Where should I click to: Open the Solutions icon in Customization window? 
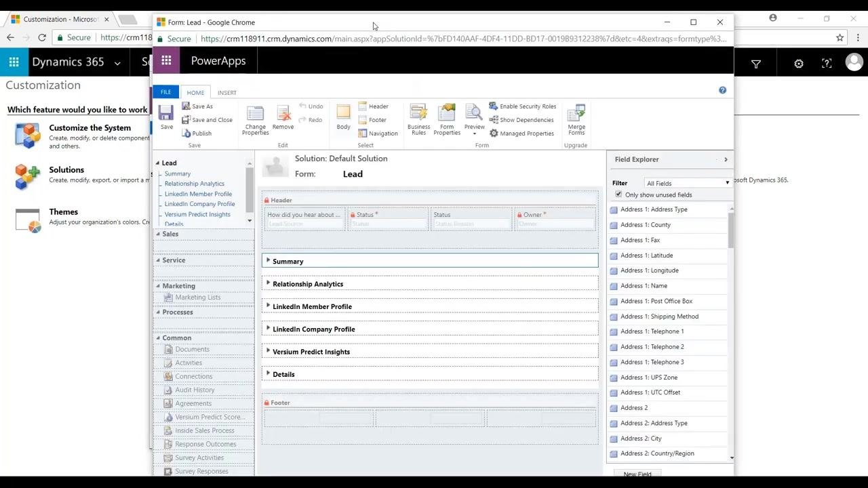tap(28, 177)
